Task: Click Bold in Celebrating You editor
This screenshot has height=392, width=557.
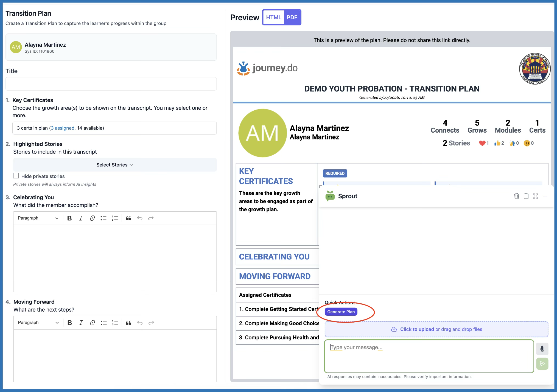Action: (69, 218)
